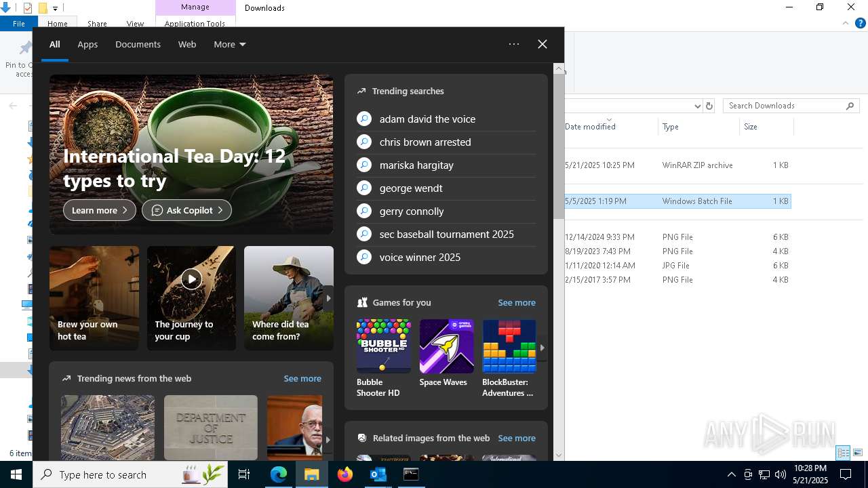Collapse the Explorer ribbon chevron
The width and height of the screenshot is (868, 488).
coord(846,23)
